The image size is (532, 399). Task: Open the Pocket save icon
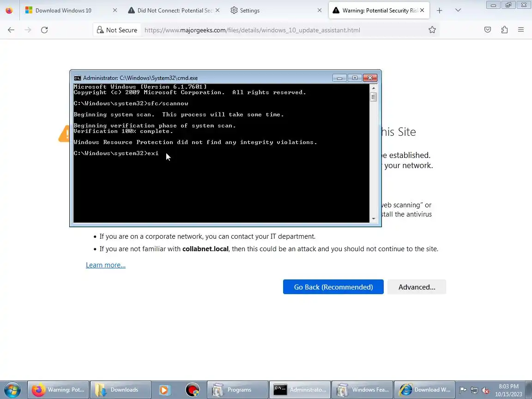point(488,30)
